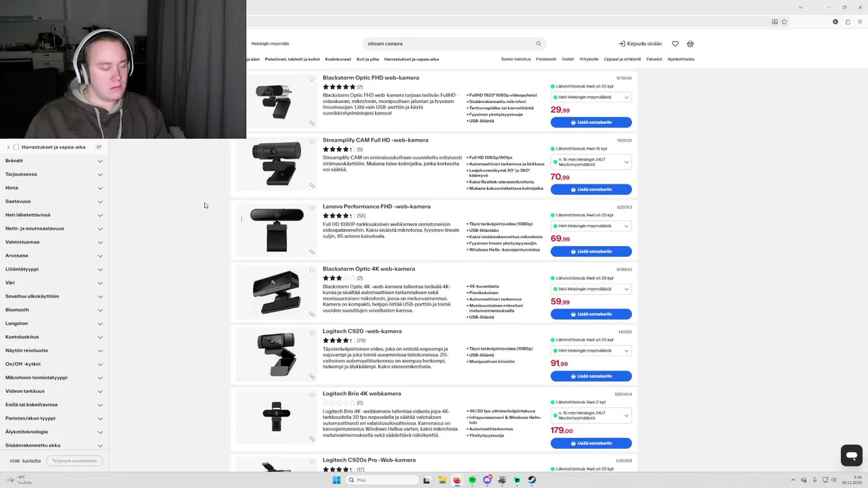
Task: Expand the Bluetooth filter
Action: (x=54, y=310)
